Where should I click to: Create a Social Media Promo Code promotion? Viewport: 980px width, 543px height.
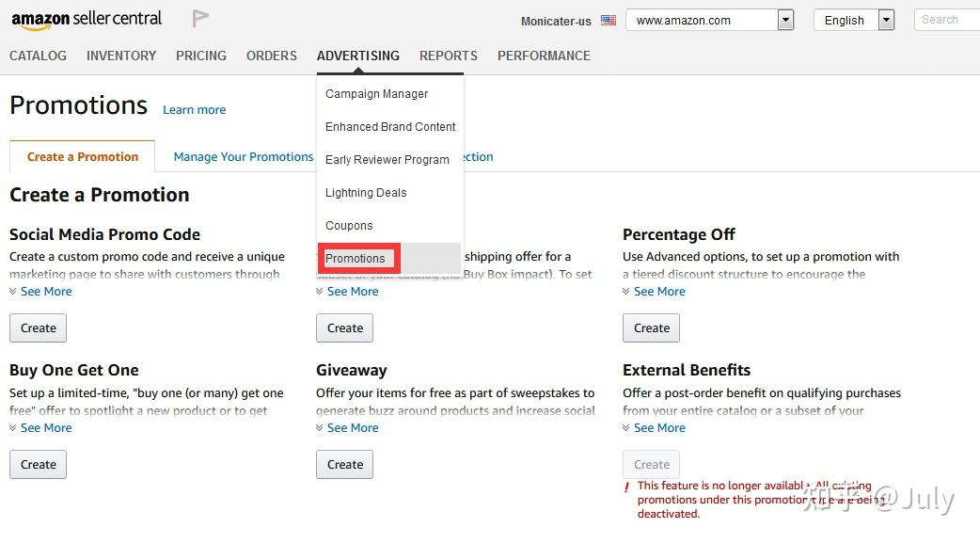(39, 328)
